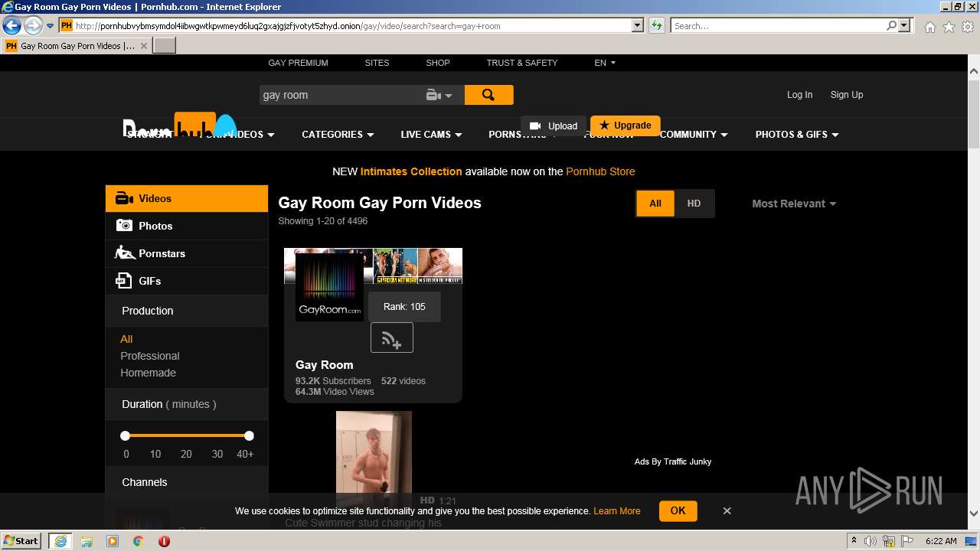
Task: Click the Photos camera icon in sidebar
Action: pyautogui.click(x=124, y=226)
